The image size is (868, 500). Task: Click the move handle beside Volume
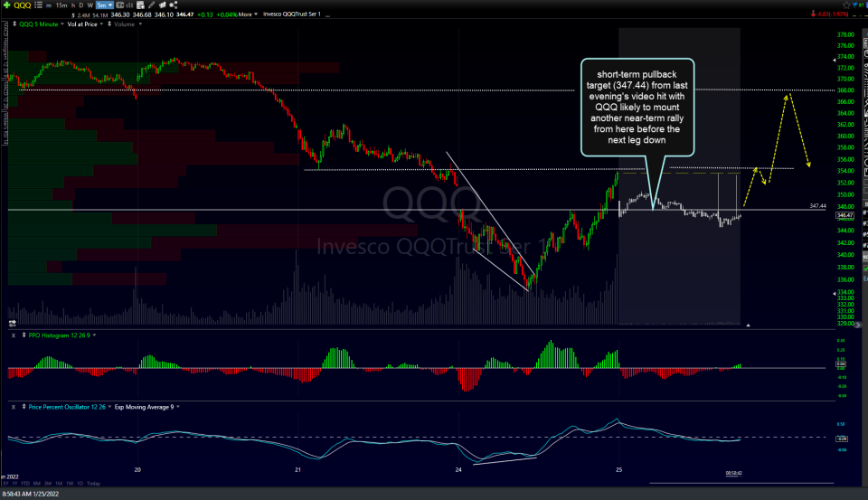(x=109, y=24)
